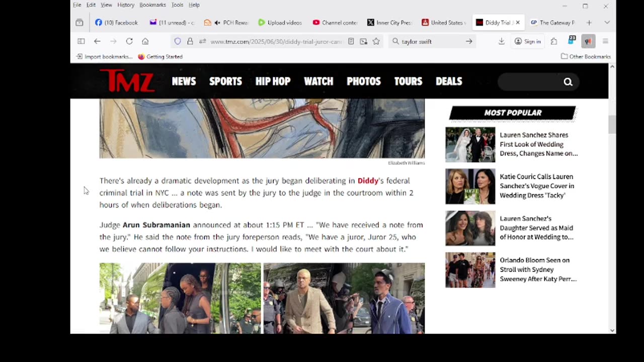The width and height of the screenshot is (644, 362).
Task: Open the downloads panel
Action: (502, 41)
